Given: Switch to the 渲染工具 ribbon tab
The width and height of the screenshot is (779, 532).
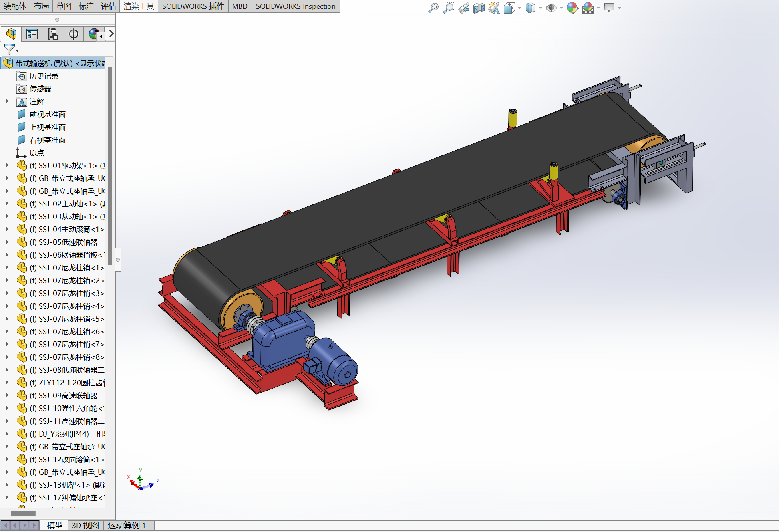Looking at the screenshot, I should (139, 6).
